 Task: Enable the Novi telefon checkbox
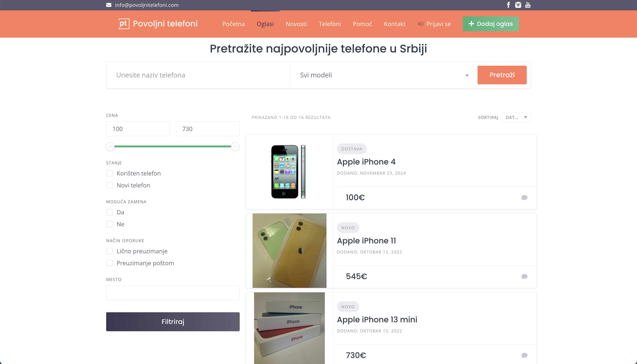coord(110,185)
